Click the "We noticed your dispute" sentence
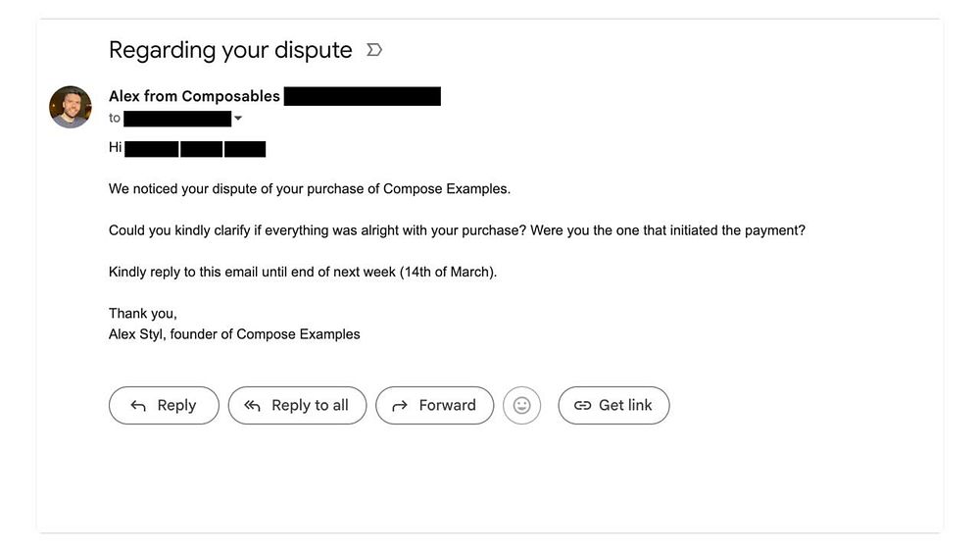The height and width of the screenshot is (552, 980). tap(310, 188)
